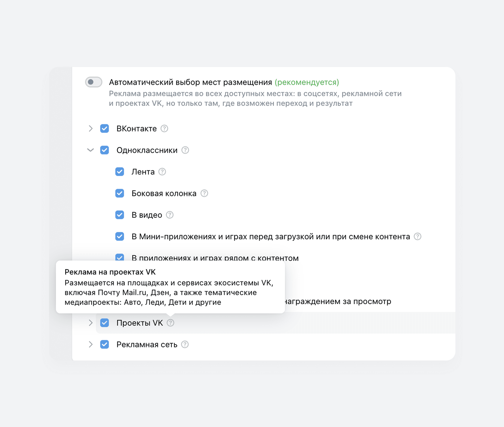The image size is (504, 427).
Task: Expand the Рекламная сеть section
Action: (91, 344)
